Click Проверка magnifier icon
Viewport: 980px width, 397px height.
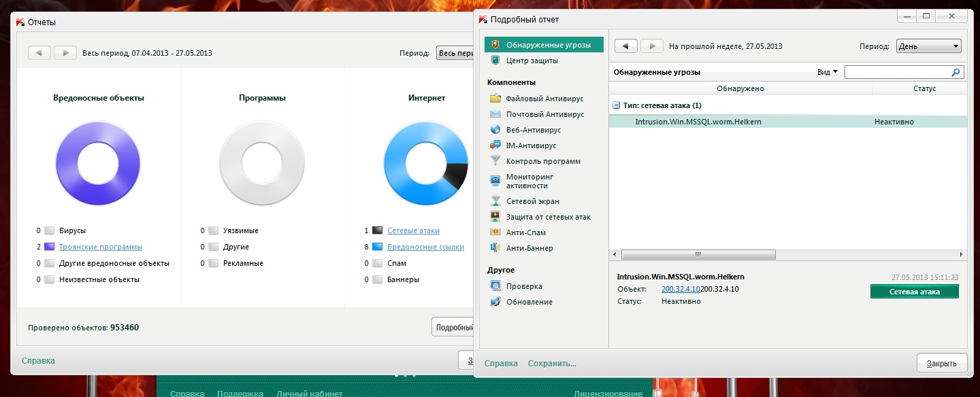click(495, 286)
